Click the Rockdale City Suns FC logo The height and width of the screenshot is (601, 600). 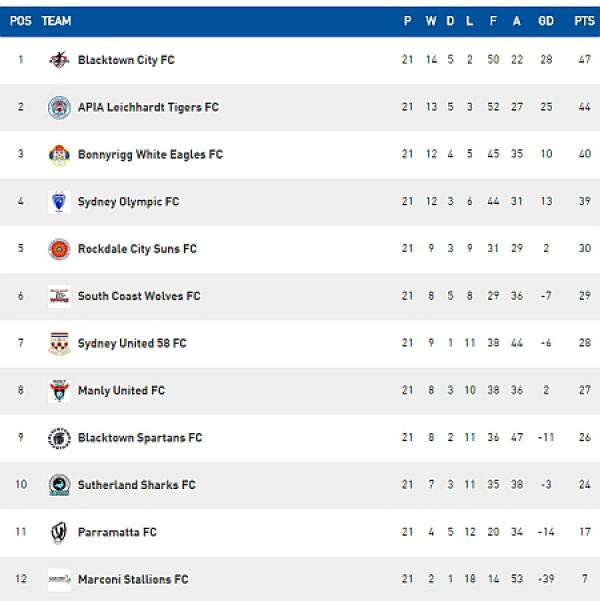pos(59,249)
